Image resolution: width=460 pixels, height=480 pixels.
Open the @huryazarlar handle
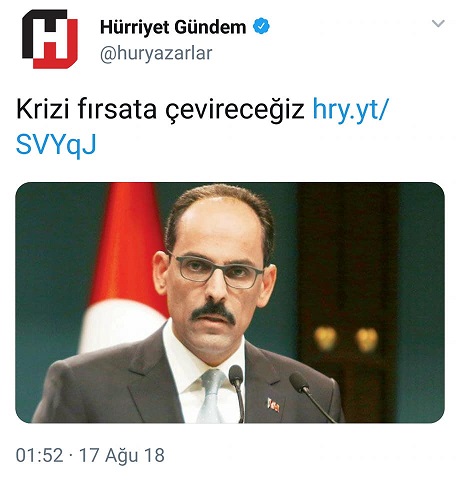(x=156, y=53)
